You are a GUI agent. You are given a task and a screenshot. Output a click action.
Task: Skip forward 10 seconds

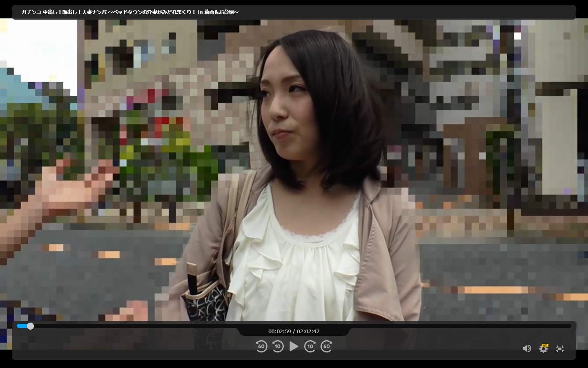[310, 346]
